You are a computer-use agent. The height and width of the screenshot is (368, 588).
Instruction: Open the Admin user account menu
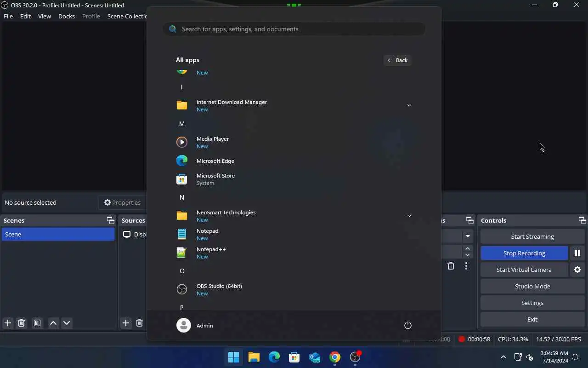195,325
